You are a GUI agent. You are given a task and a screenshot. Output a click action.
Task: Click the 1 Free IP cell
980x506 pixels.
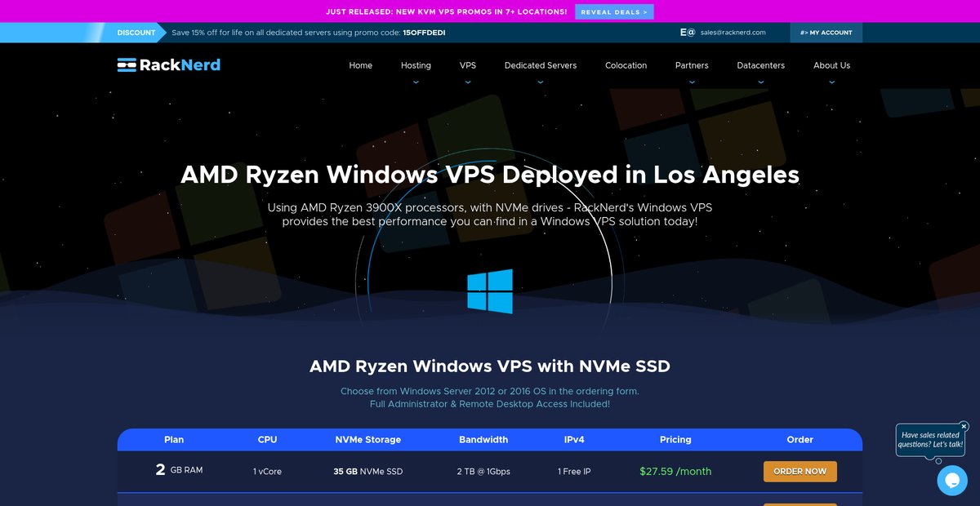(574, 472)
